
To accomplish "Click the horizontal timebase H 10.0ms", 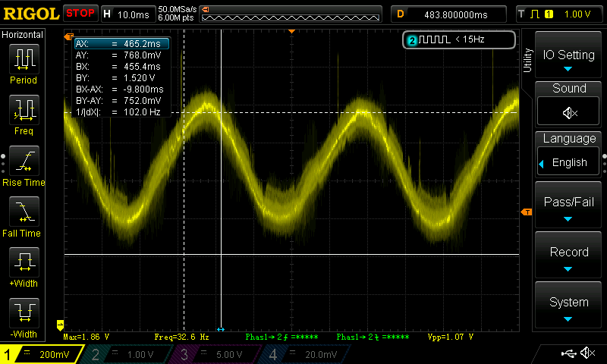I will 127,14.
